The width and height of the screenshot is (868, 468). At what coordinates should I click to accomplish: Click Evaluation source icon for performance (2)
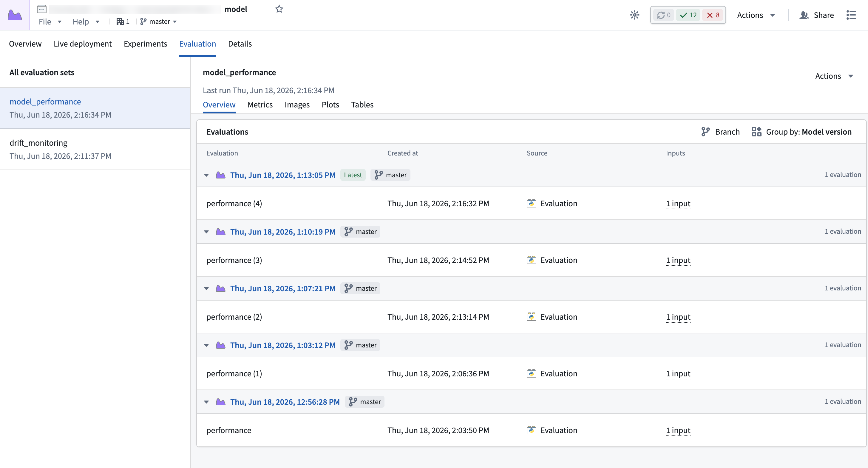tap(531, 317)
